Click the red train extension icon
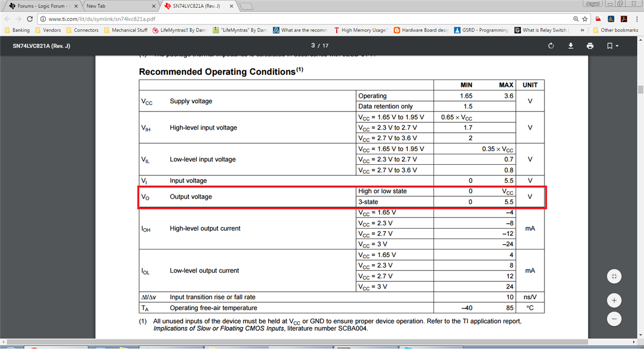Image resolution: width=644 pixels, height=363 pixels. tap(598, 19)
